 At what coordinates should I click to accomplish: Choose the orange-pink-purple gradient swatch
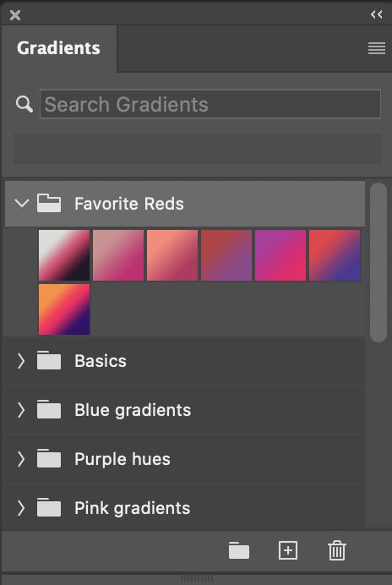(64, 309)
